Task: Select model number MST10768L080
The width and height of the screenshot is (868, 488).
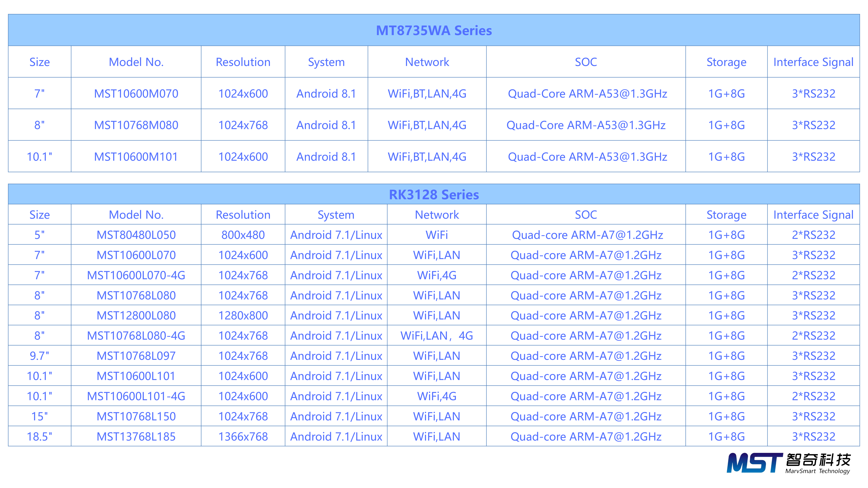Action: pyautogui.click(x=136, y=295)
